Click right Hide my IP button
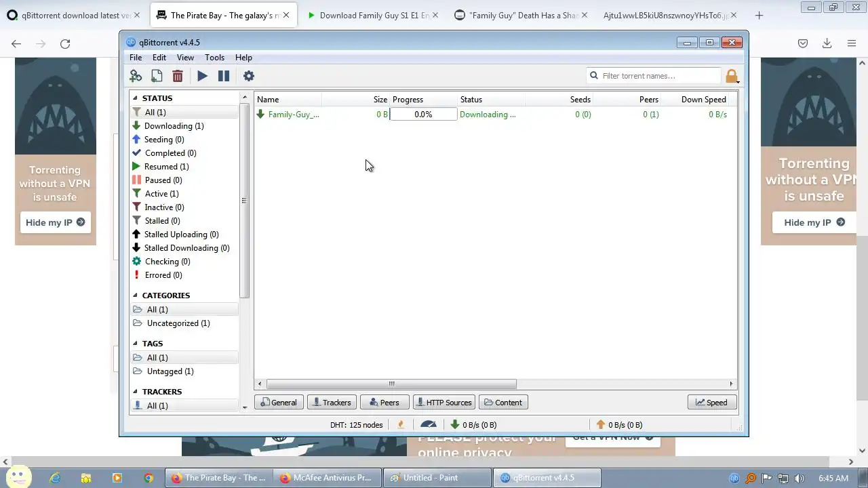The image size is (868, 488). click(814, 222)
